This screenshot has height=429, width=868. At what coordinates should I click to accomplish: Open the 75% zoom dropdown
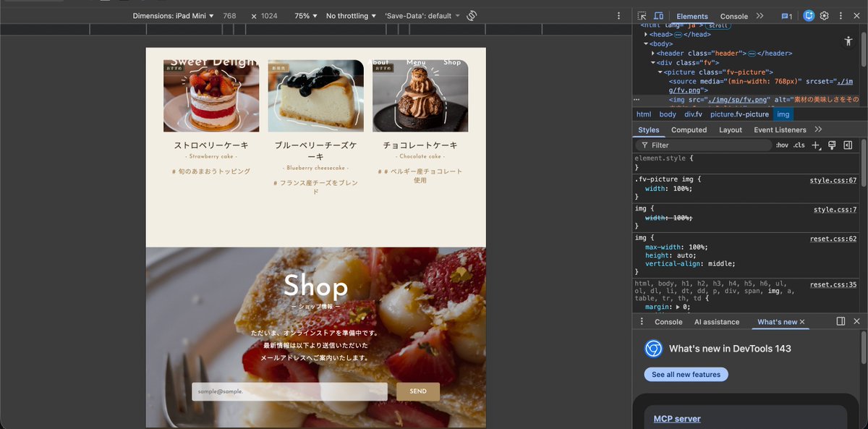305,16
